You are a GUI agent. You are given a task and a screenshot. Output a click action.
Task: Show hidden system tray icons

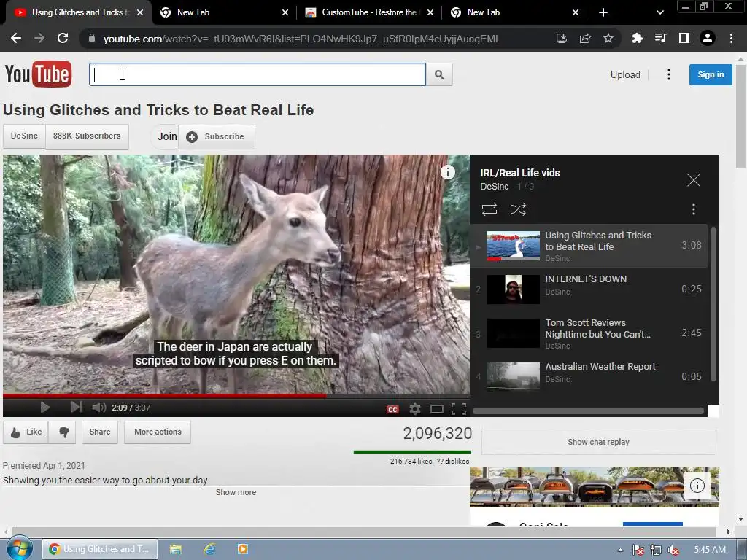tap(620, 550)
